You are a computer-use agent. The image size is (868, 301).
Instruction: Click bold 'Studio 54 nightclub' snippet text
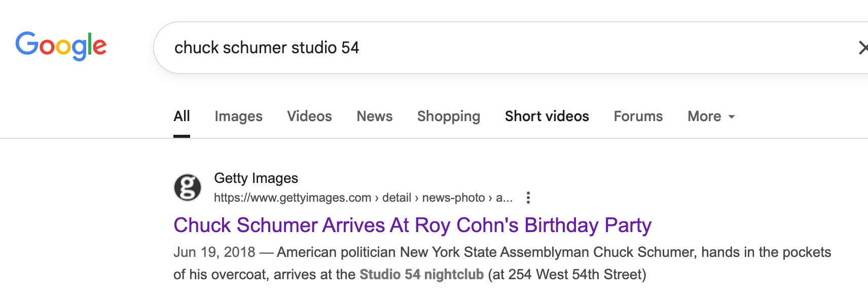click(421, 275)
